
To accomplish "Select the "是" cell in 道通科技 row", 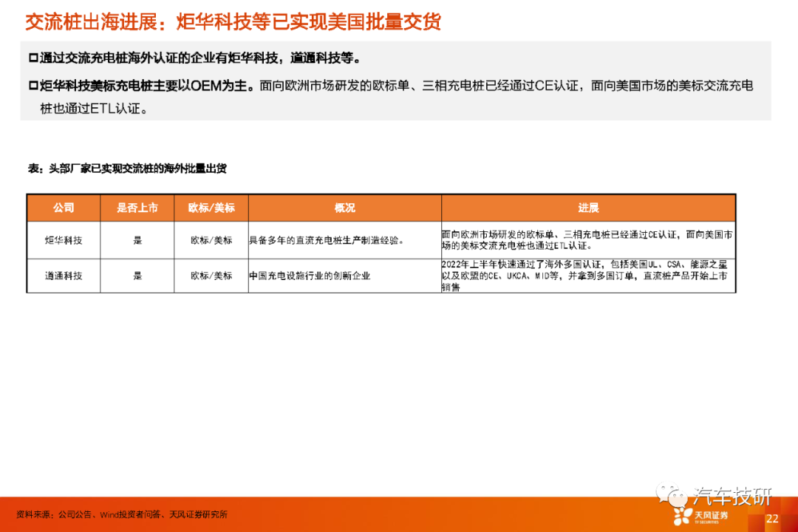I will 137,276.
